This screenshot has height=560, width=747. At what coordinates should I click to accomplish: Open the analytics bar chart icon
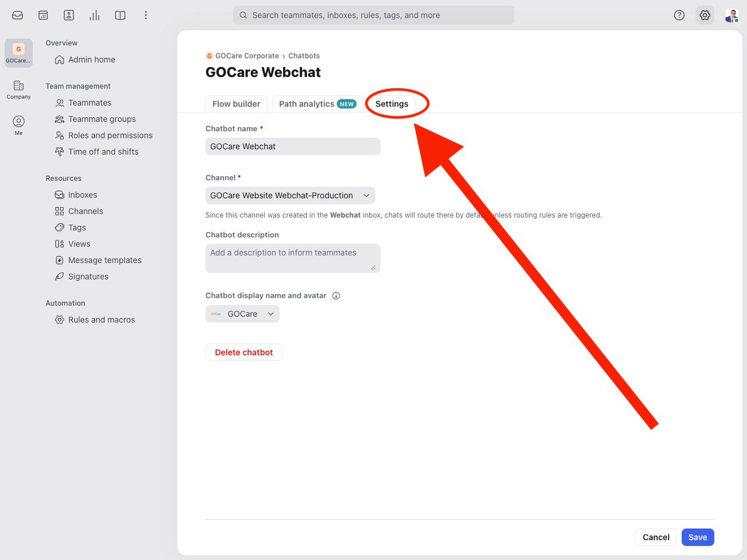pos(95,15)
